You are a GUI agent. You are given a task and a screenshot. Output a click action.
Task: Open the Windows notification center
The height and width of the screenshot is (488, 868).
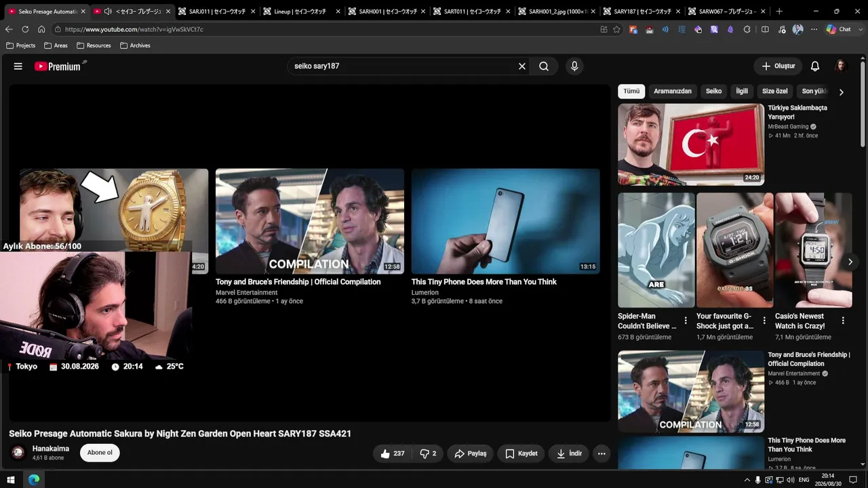point(853,480)
